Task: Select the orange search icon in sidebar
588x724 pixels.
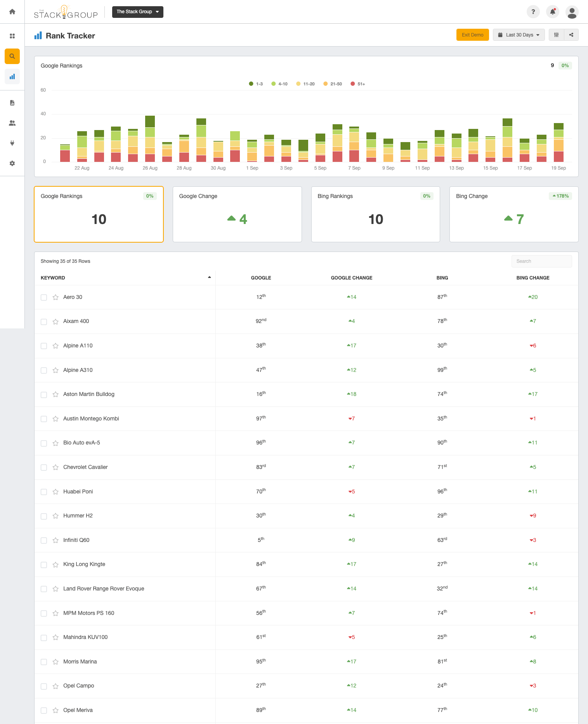Action: [12, 56]
